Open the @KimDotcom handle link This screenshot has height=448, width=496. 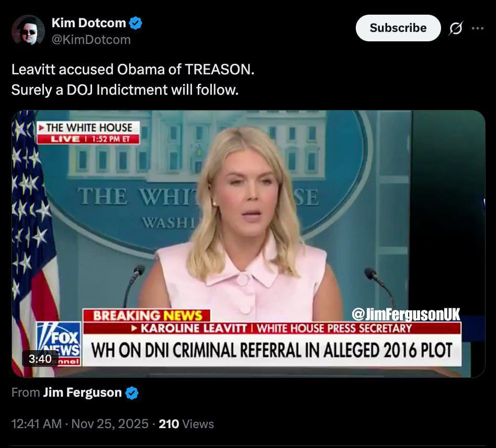pos(91,40)
